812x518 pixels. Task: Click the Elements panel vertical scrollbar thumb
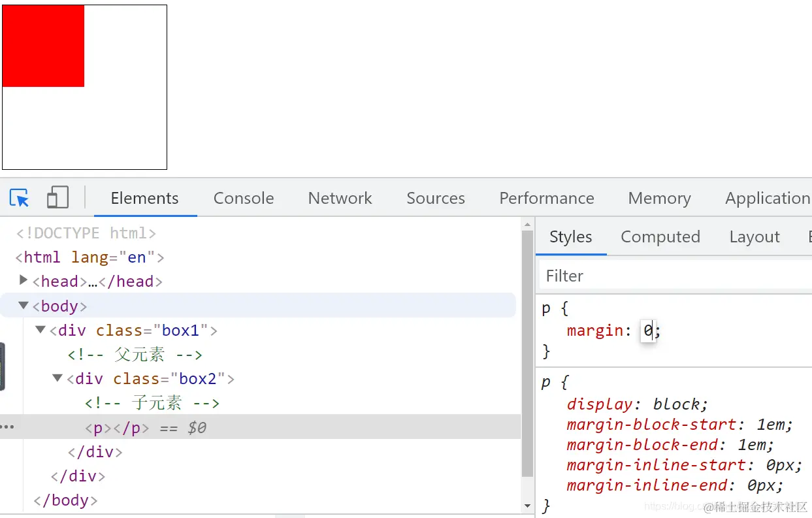point(528,353)
